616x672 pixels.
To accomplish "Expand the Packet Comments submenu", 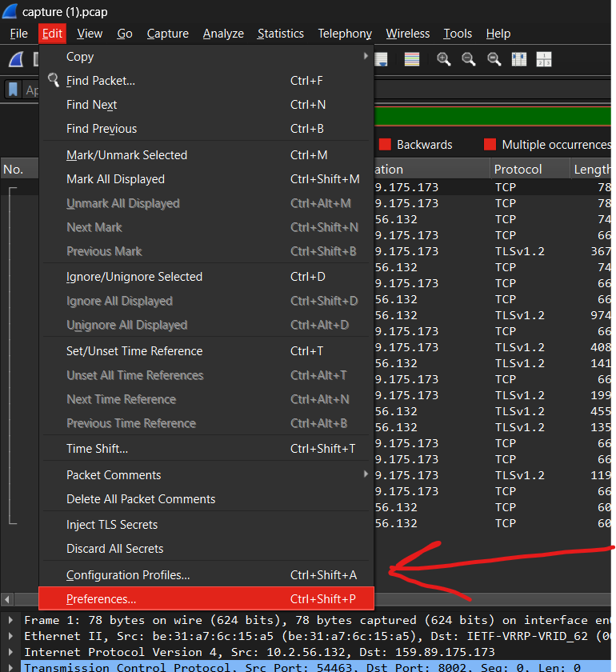I will [206, 475].
